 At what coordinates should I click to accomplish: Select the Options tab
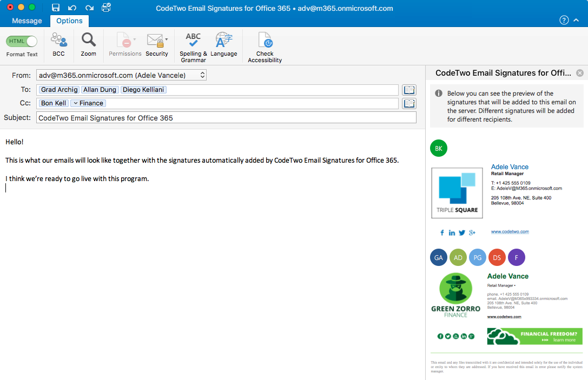click(69, 21)
